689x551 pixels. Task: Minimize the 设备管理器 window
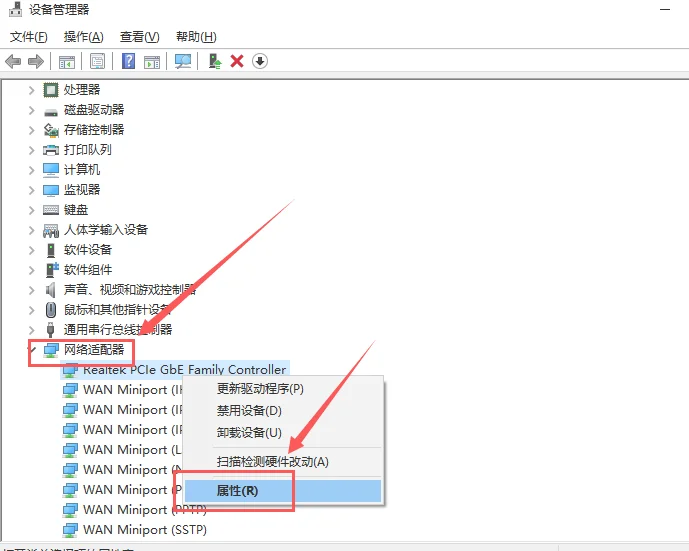[665, 9]
